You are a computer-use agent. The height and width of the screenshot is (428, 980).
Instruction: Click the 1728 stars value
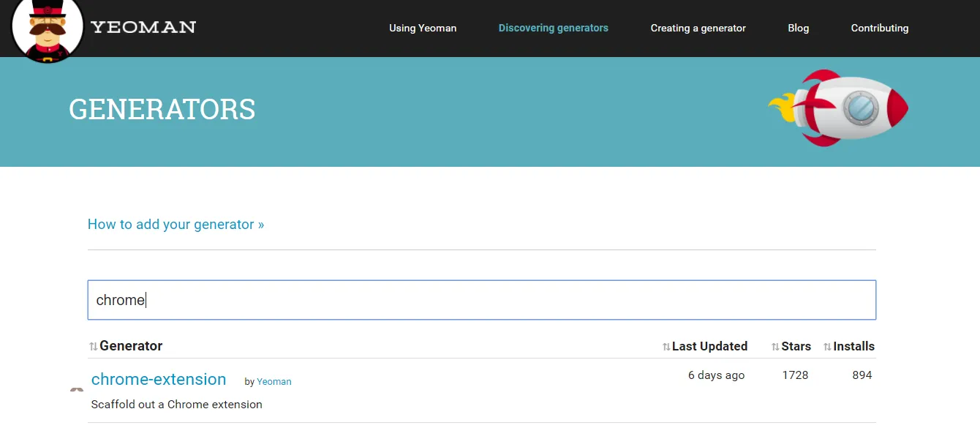point(795,375)
